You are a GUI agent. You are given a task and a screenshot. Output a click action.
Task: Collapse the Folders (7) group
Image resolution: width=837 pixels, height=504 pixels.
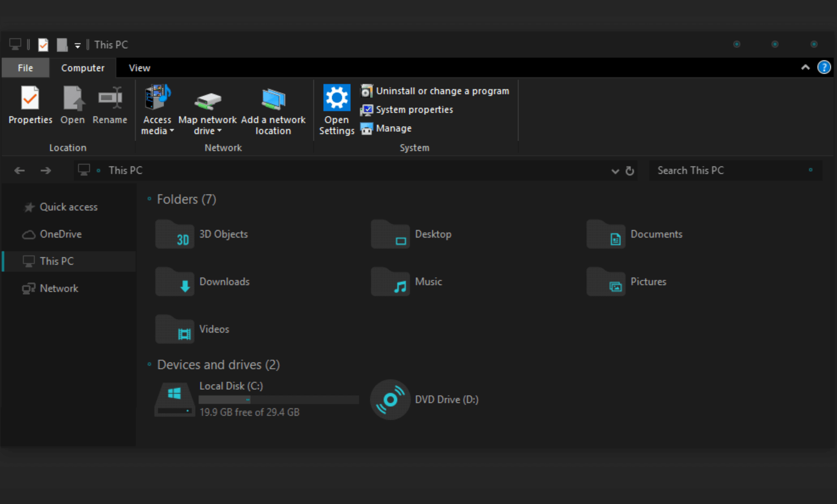click(x=149, y=199)
